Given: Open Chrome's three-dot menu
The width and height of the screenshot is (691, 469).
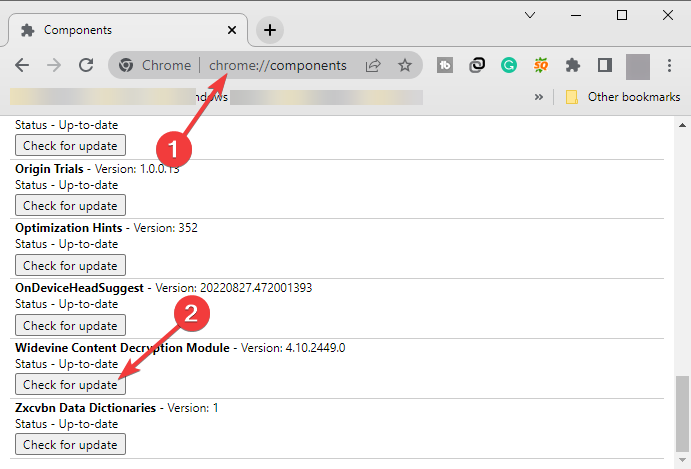Looking at the screenshot, I should 669,65.
